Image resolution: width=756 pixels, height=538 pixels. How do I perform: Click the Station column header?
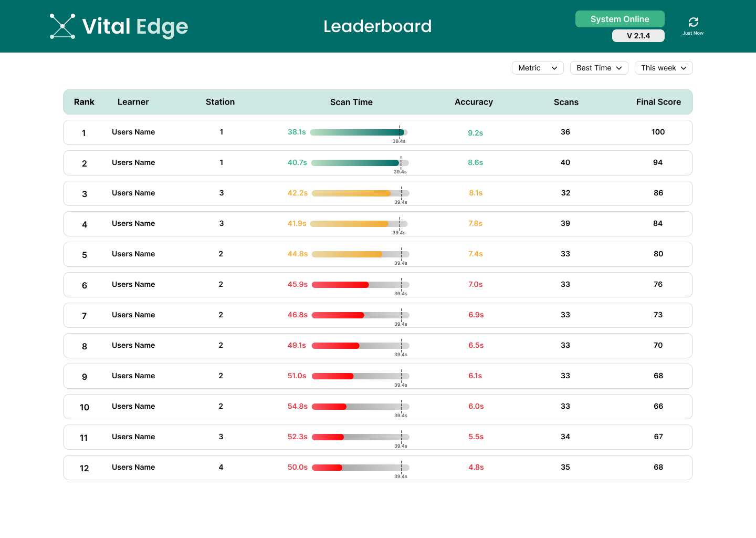(x=220, y=102)
